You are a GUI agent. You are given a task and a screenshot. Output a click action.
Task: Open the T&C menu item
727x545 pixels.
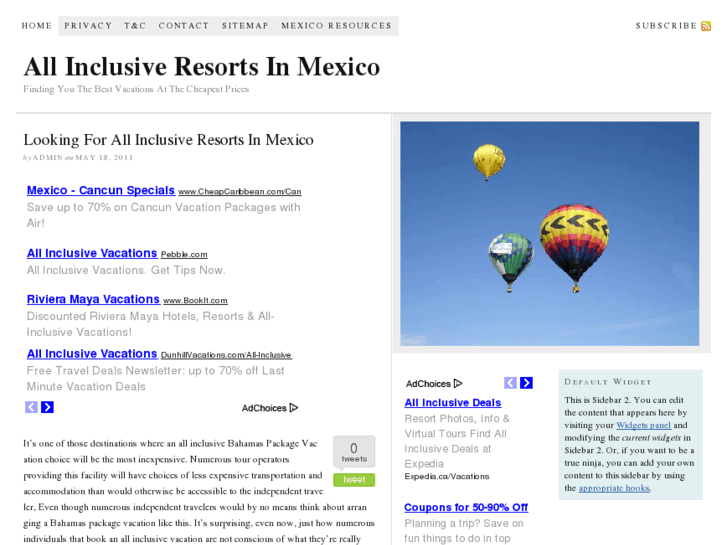135,26
